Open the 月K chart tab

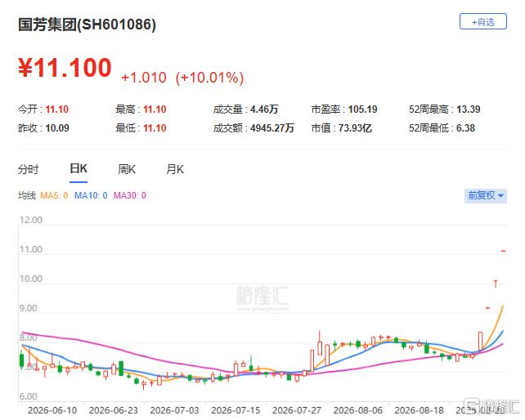click(175, 169)
